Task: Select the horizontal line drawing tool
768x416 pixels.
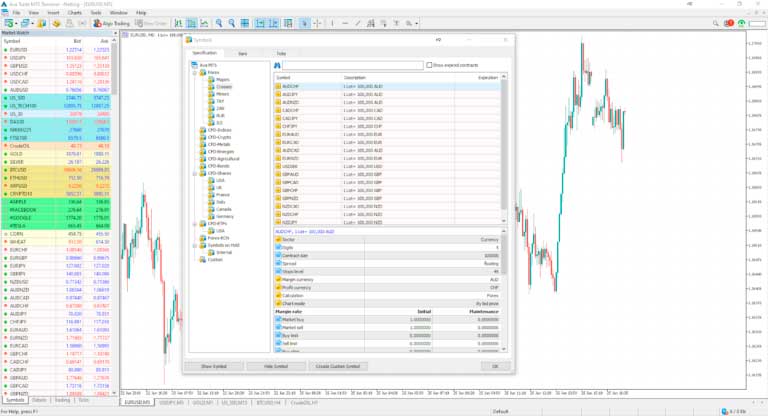Action: coord(345,23)
